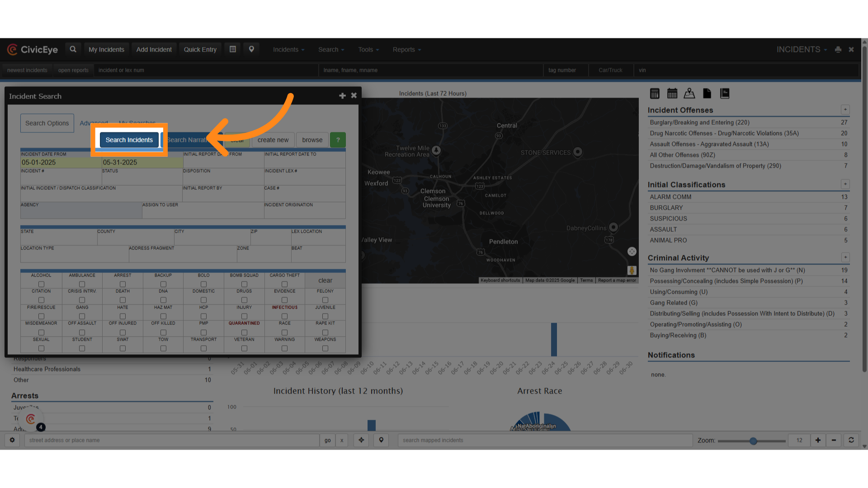Check the DRUGS checkbox

tap(244, 300)
